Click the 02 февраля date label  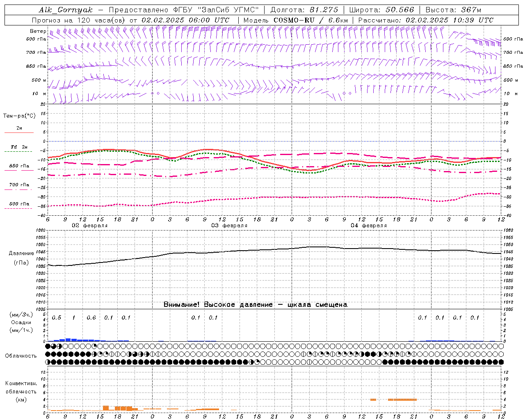[x=90, y=226]
